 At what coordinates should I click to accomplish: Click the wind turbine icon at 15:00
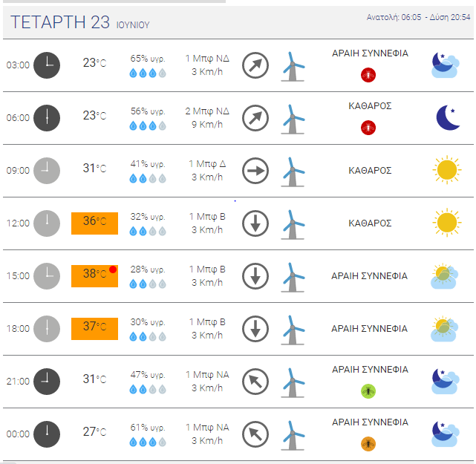(293, 277)
